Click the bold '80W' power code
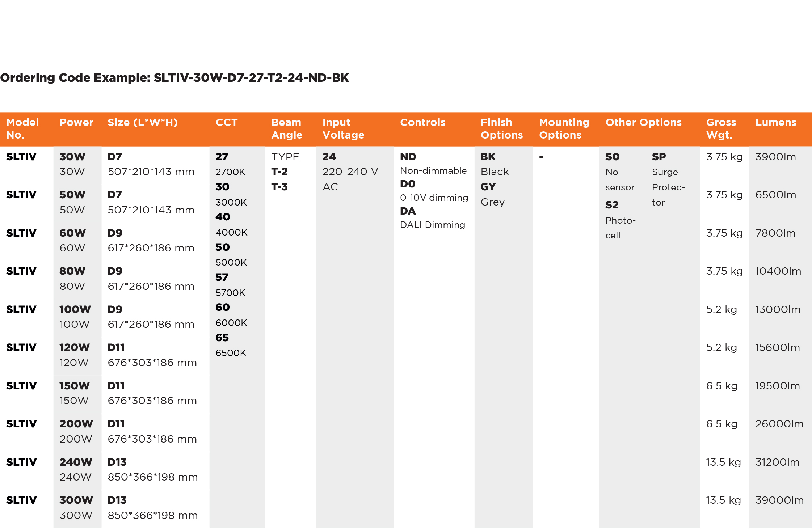The height and width of the screenshot is (529, 812). (72, 271)
